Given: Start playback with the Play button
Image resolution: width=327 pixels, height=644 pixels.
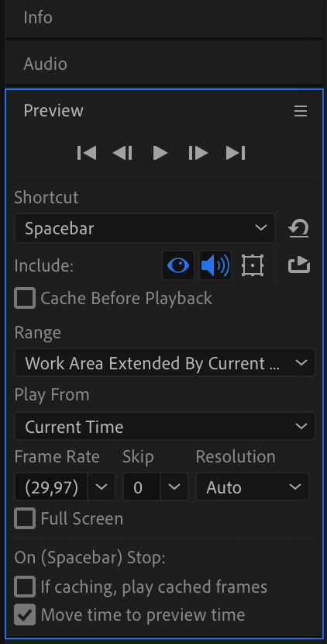Looking at the screenshot, I should [x=160, y=153].
